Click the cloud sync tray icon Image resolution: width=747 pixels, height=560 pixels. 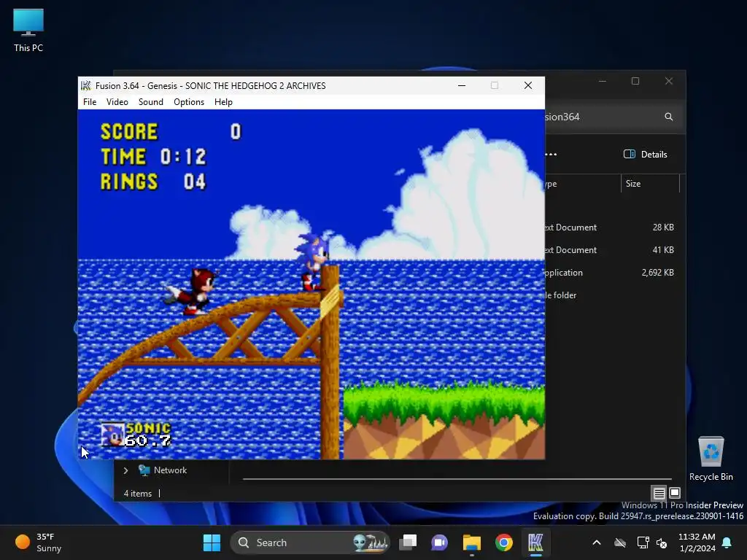(620, 542)
